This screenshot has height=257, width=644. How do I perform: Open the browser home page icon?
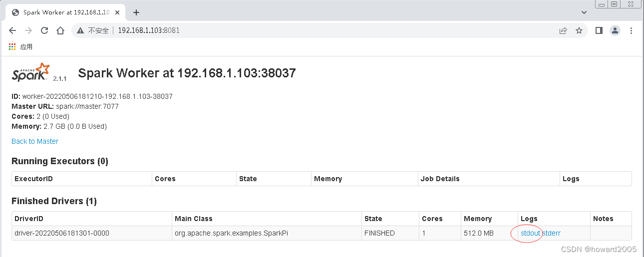[x=60, y=30]
